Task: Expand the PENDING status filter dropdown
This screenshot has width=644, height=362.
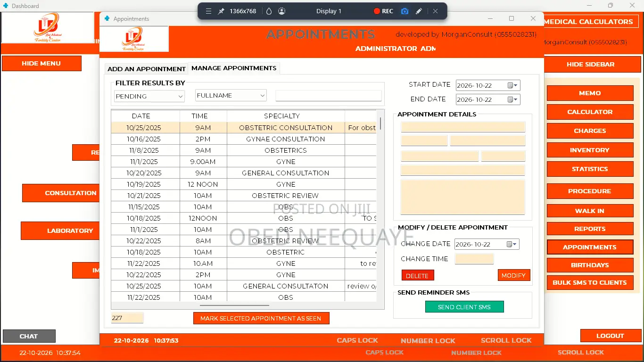Action: click(x=181, y=96)
